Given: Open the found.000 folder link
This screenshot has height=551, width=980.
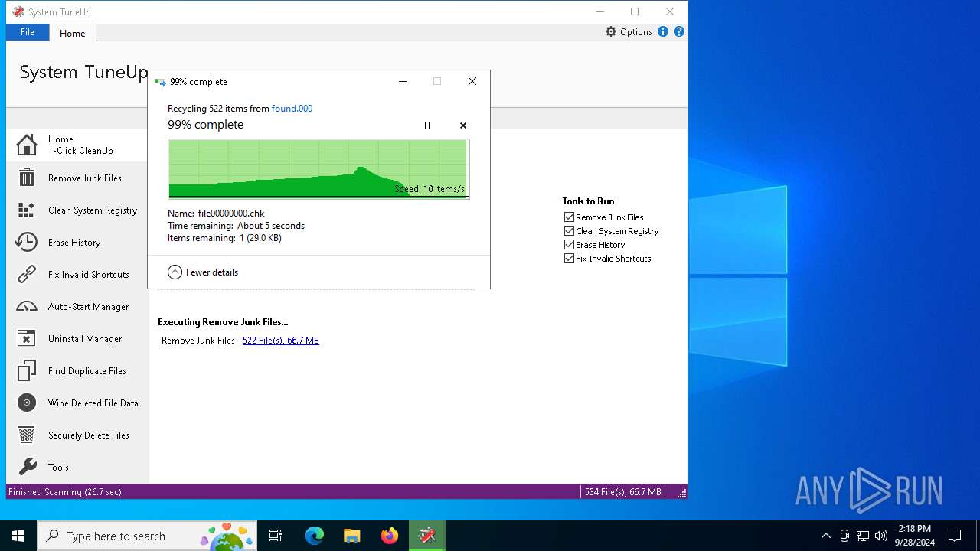Looking at the screenshot, I should pyautogui.click(x=292, y=109).
